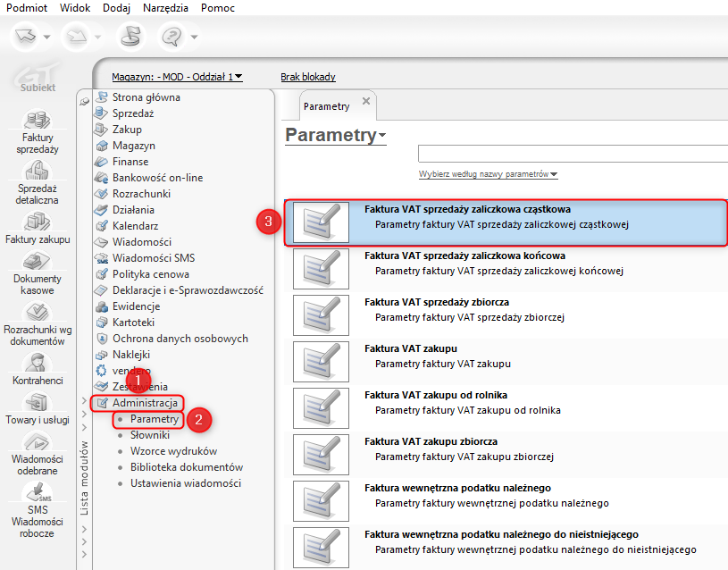728x570 pixels.
Task: Open Ustawienia wiadomości under Administracja
Action: click(x=186, y=483)
